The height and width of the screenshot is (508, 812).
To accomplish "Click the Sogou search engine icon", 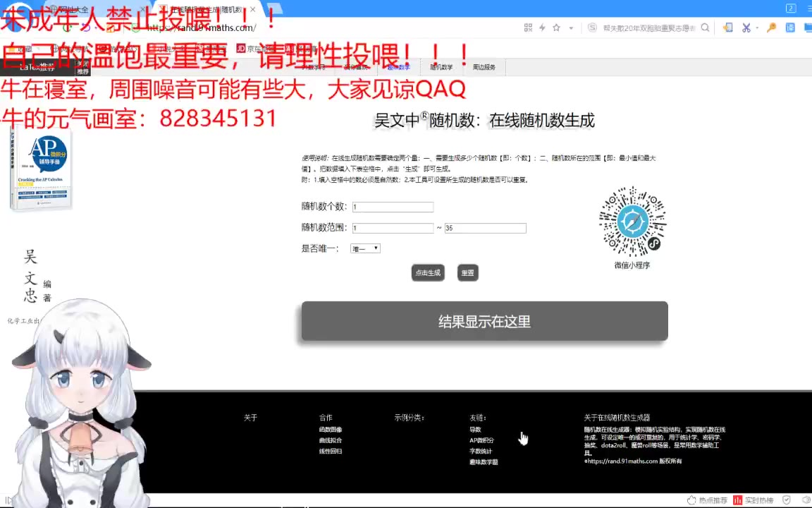I will pos(592,28).
